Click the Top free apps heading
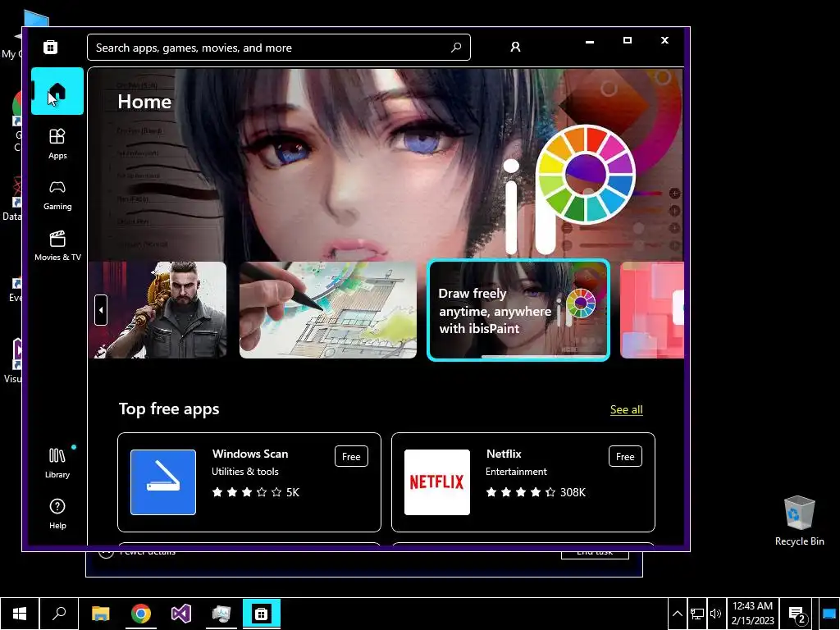840x630 pixels. (169, 409)
